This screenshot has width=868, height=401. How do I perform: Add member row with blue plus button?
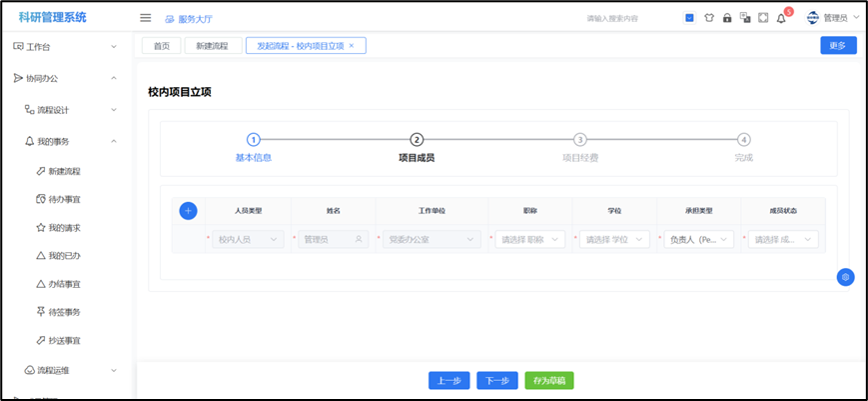click(x=188, y=211)
